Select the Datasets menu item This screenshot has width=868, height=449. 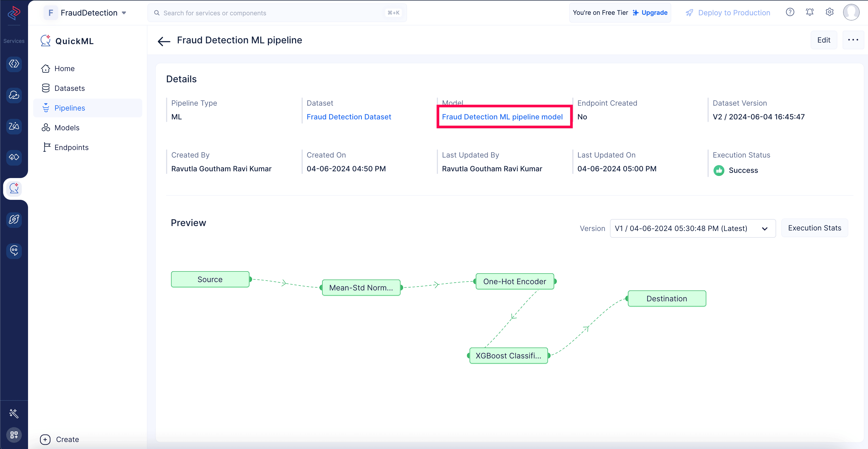tap(69, 88)
